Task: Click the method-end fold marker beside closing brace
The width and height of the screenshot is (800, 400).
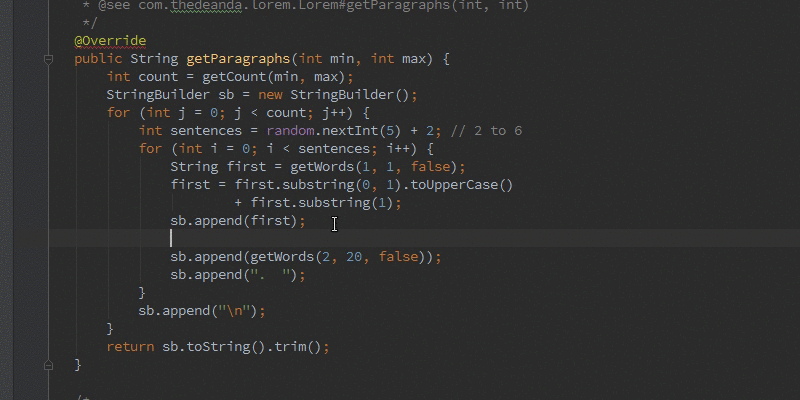Action: (x=48, y=365)
